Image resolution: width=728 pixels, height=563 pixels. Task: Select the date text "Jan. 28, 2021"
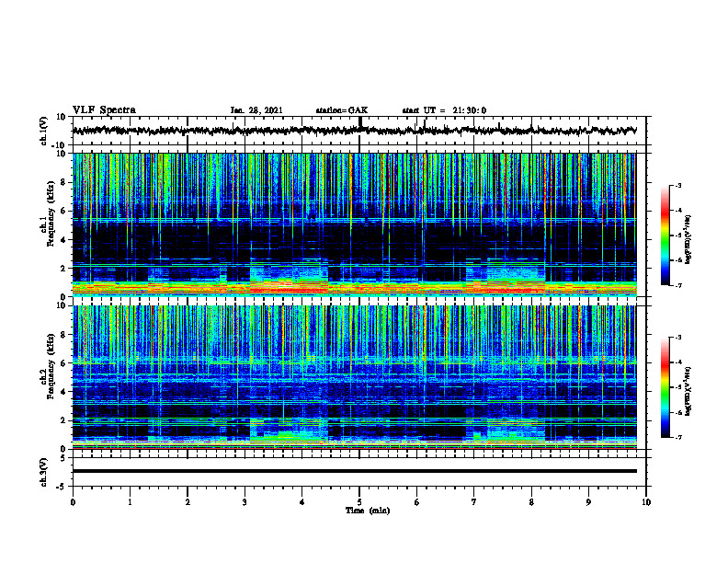click(x=256, y=110)
